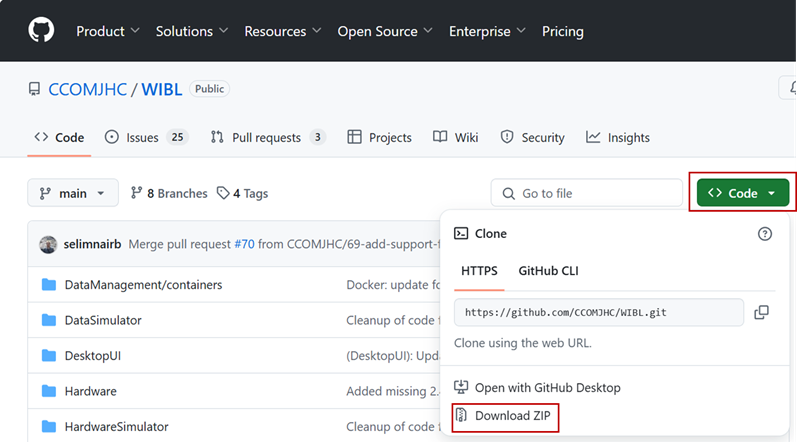Image resolution: width=797 pixels, height=442 pixels.
Task: Open the main branch selector dropdown
Action: tap(73, 193)
